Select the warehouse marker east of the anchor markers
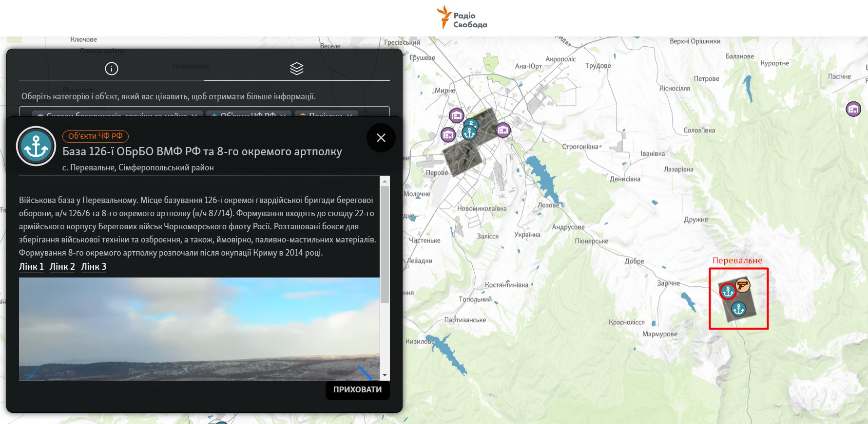868x424 pixels. pyautogui.click(x=503, y=130)
